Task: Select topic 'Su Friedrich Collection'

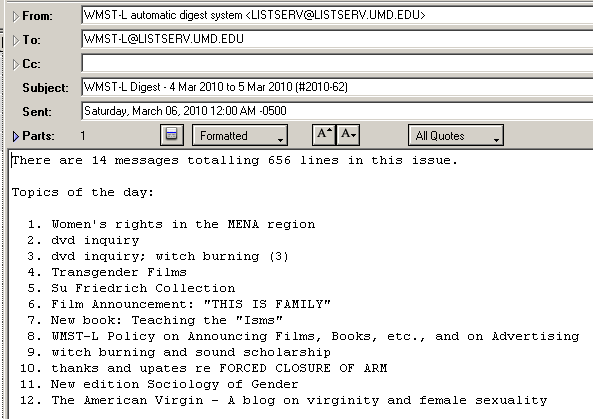Action: pyautogui.click(x=143, y=288)
